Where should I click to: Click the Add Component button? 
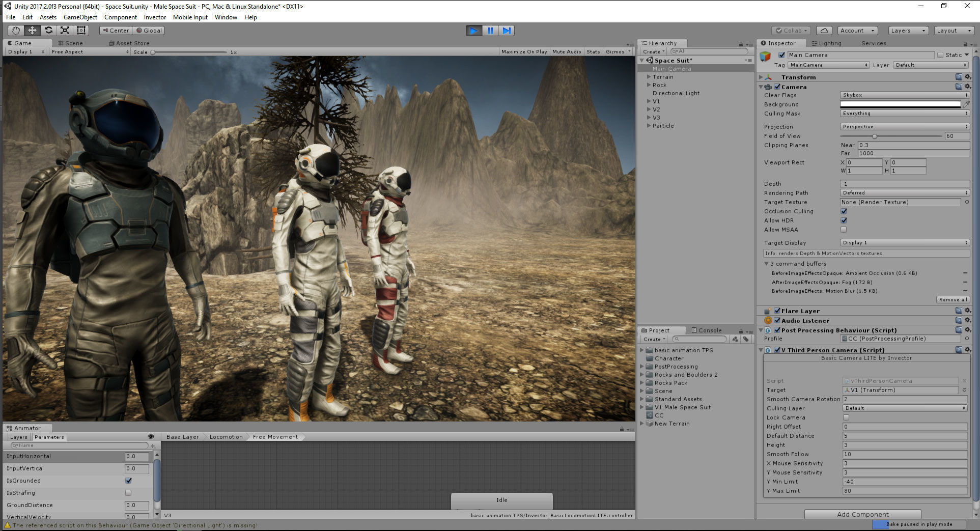[863, 514]
